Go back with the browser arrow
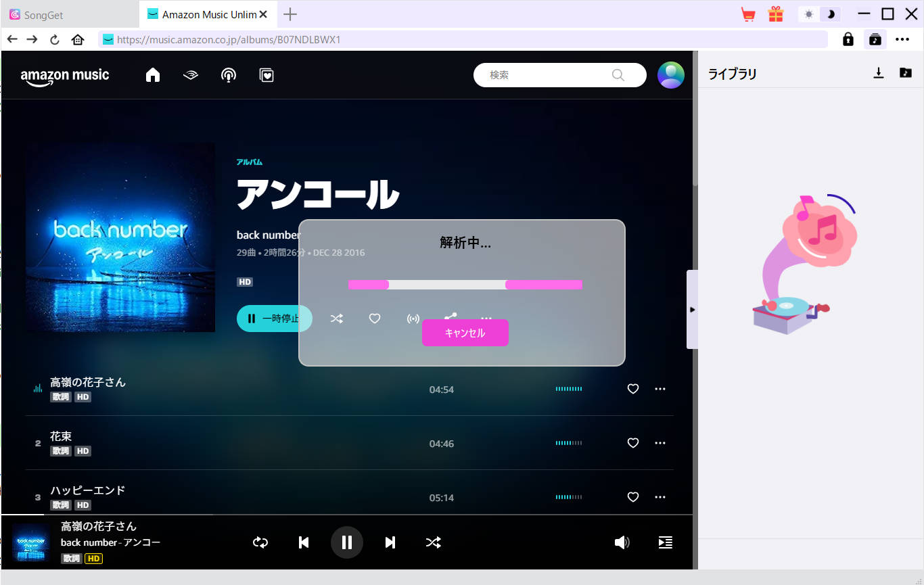Viewport: 924px width, 585px height. [12, 39]
